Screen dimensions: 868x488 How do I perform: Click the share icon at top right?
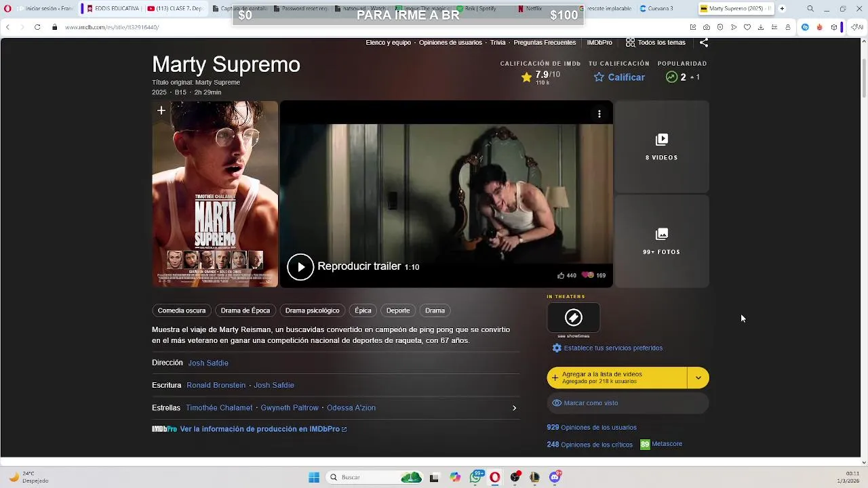(x=704, y=42)
